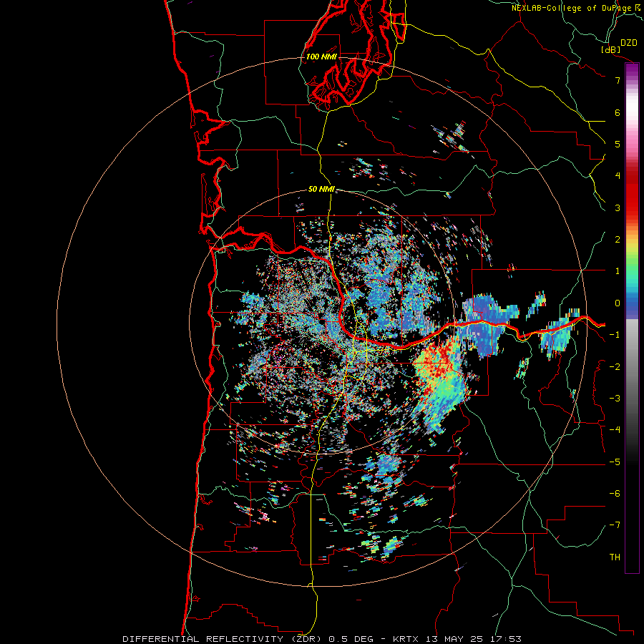Click the -6 value on the color scale

[615, 494]
